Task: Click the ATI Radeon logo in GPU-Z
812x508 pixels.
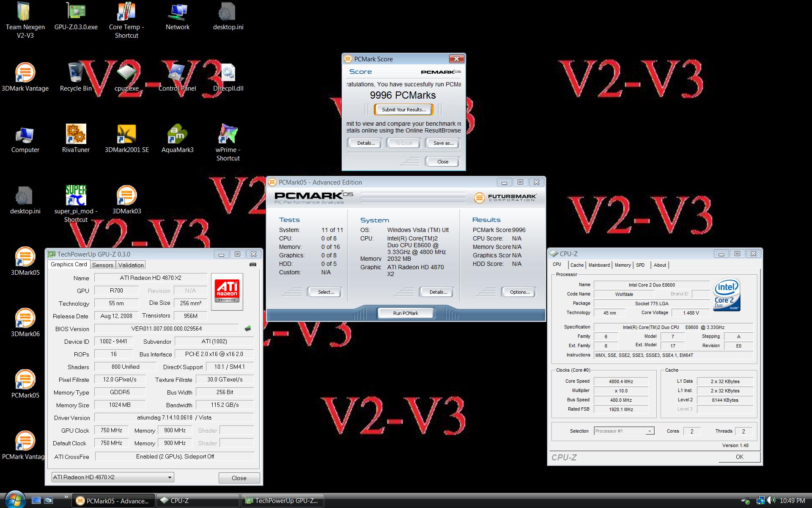Action: [x=227, y=291]
